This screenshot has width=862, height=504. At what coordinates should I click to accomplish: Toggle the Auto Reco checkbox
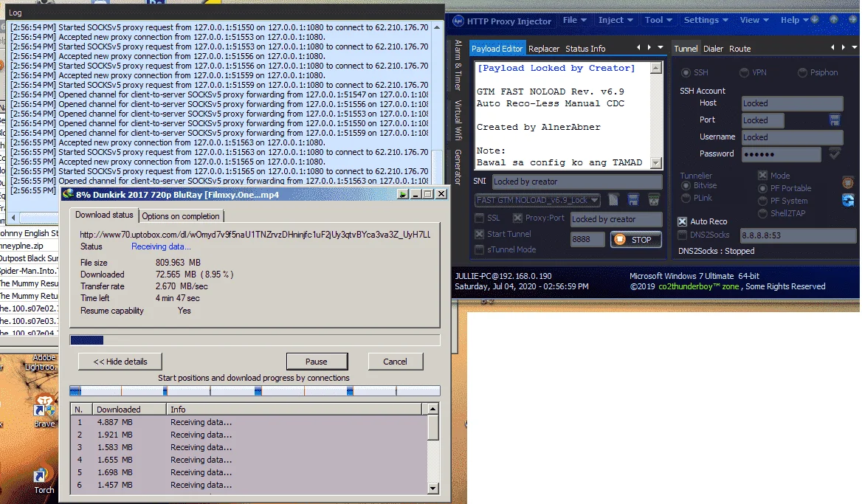coord(682,221)
